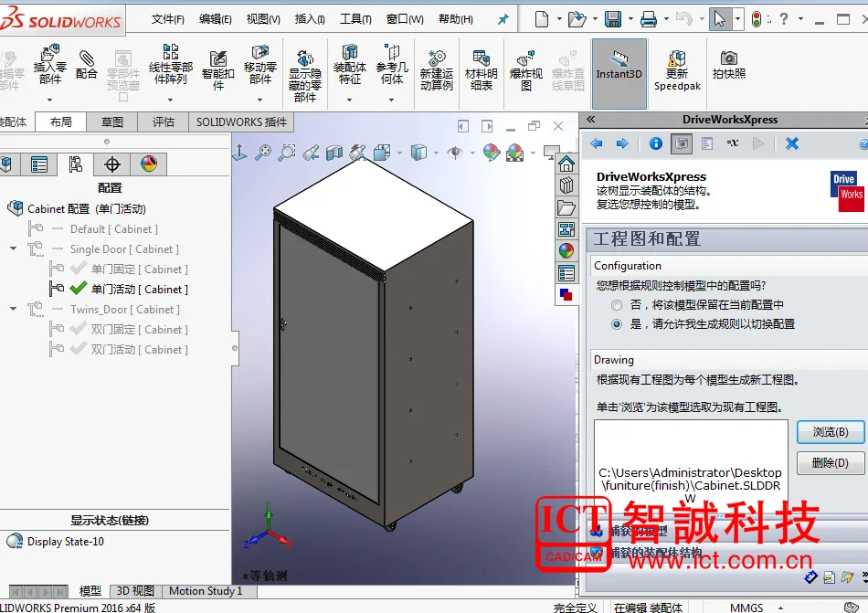Open Bill of Materials (材料明细表)

pyautogui.click(x=482, y=70)
